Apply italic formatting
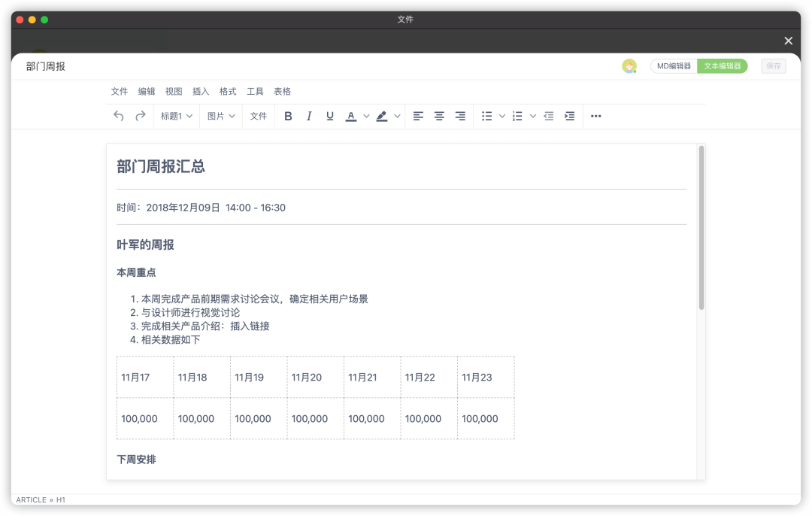 click(309, 116)
